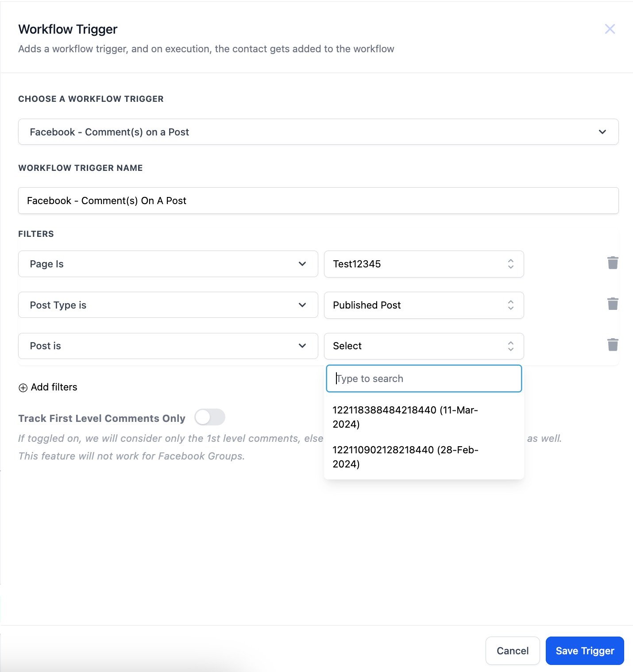Delete the Post Type is filter
633x672 pixels.
coord(613,304)
